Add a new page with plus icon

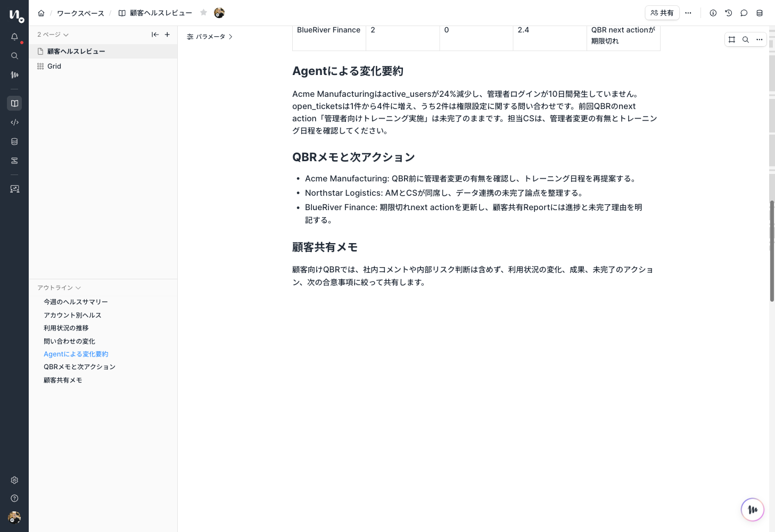click(x=167, y=35)
